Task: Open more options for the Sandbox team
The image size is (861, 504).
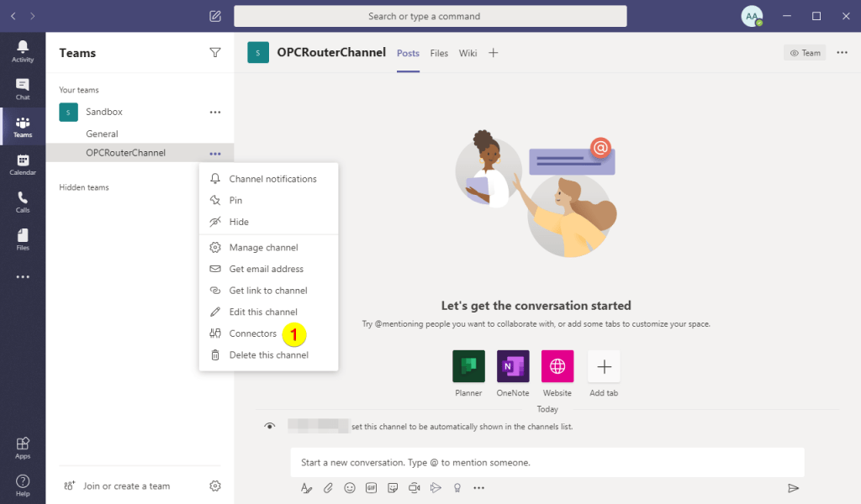Action: (215, 112)
